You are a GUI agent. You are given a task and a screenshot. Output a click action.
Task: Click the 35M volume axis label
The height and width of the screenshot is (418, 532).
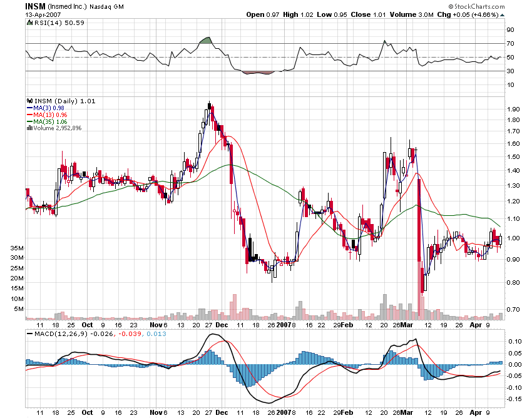pos(17,248)
